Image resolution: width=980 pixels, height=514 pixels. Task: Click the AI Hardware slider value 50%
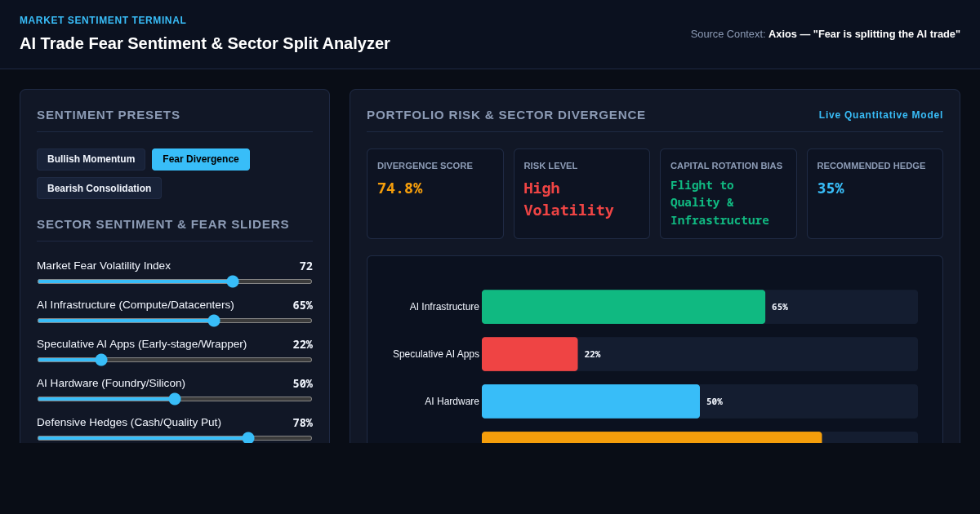click(303, 383)
